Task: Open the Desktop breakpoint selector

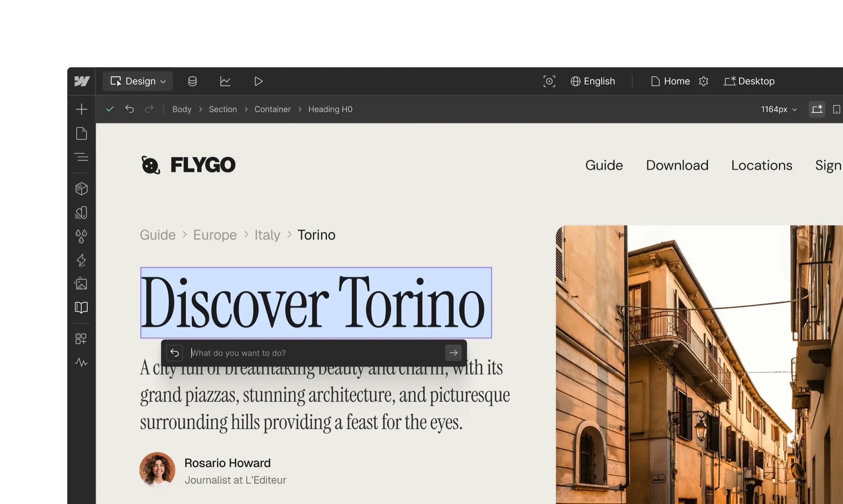Action: (x=749, y=81)
